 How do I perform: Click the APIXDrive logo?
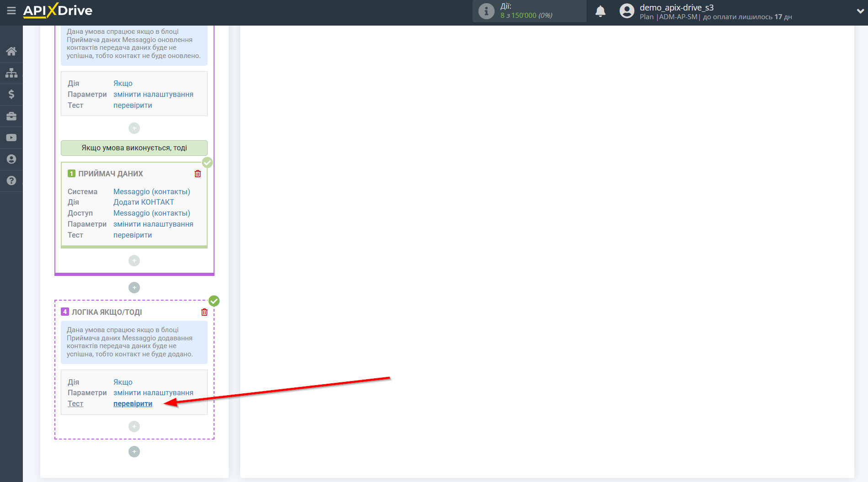[58, 11]
